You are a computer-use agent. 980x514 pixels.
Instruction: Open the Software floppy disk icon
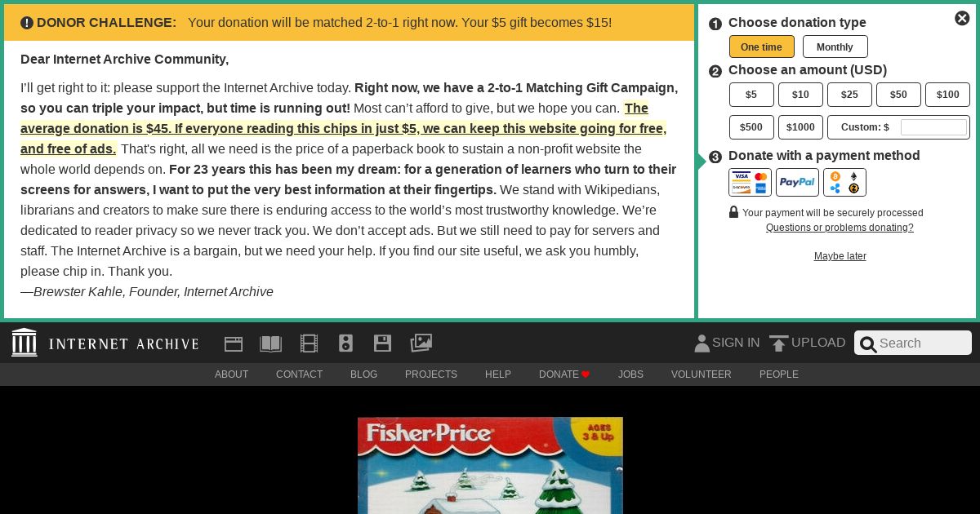click(382, 343)
